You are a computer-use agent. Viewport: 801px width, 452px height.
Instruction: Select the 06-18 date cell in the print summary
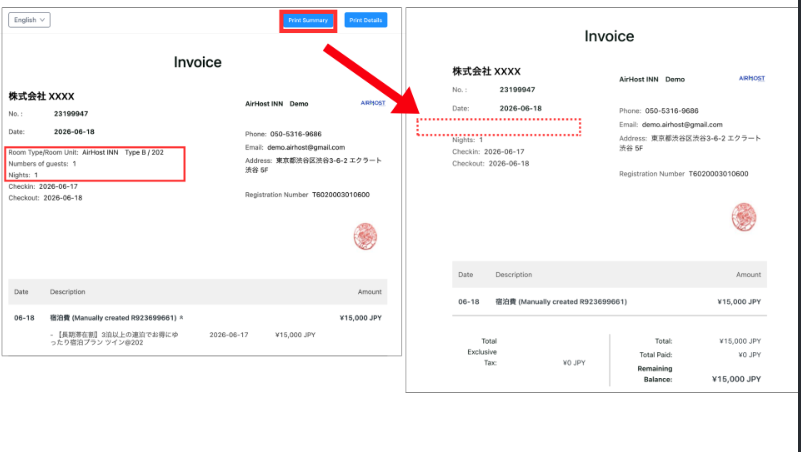[x=468, y=302]
